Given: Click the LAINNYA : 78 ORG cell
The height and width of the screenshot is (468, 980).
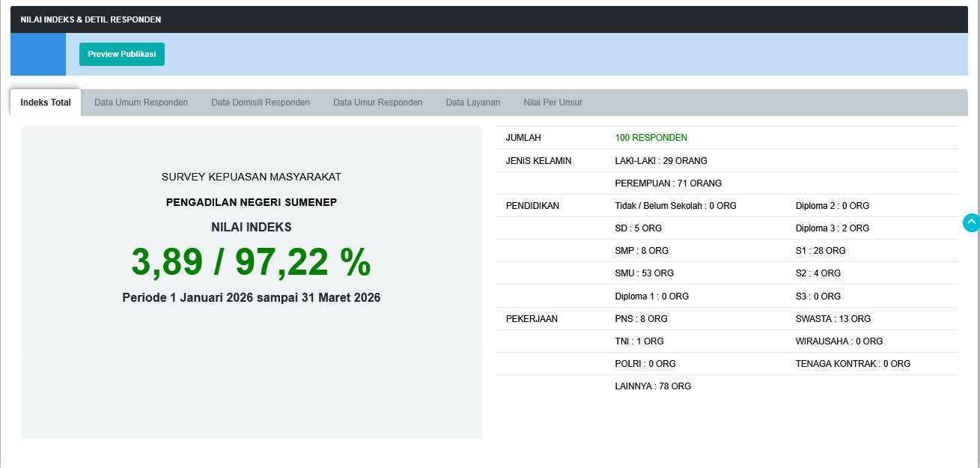Looking at the screenshot, I should click(651, 386).
